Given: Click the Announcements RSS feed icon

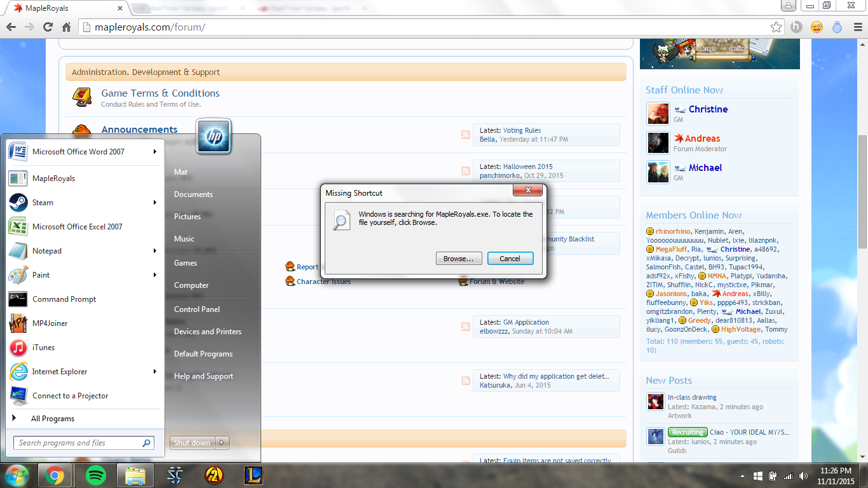Looking at the screenshot, I should coord(466,135).
